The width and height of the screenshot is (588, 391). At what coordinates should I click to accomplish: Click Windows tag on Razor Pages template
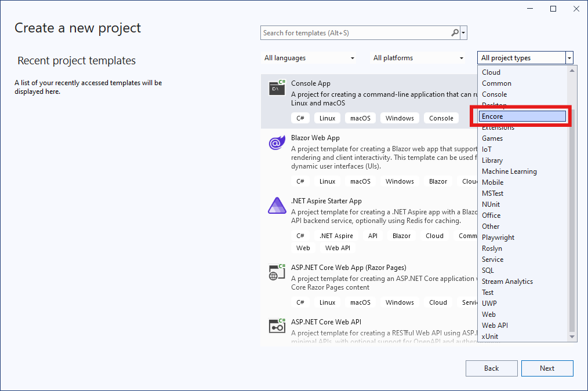click(400, 302)
